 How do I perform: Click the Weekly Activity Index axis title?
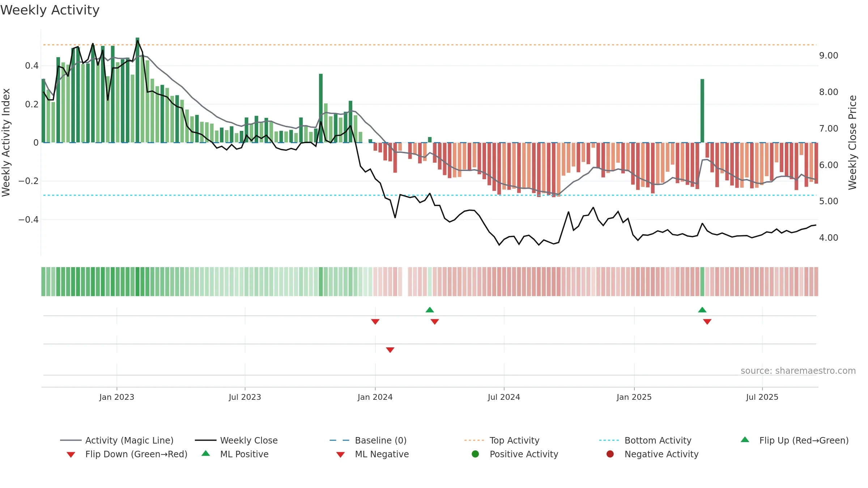point(6,142)
